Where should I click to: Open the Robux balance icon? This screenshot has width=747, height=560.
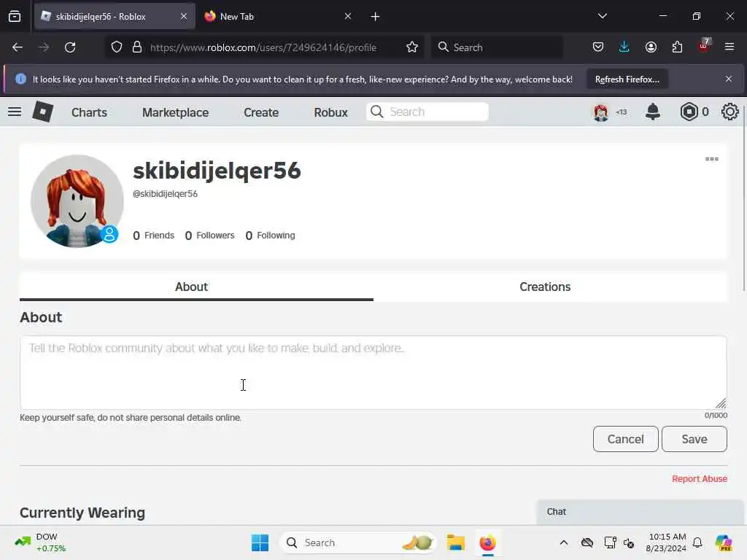pos(689,112)
